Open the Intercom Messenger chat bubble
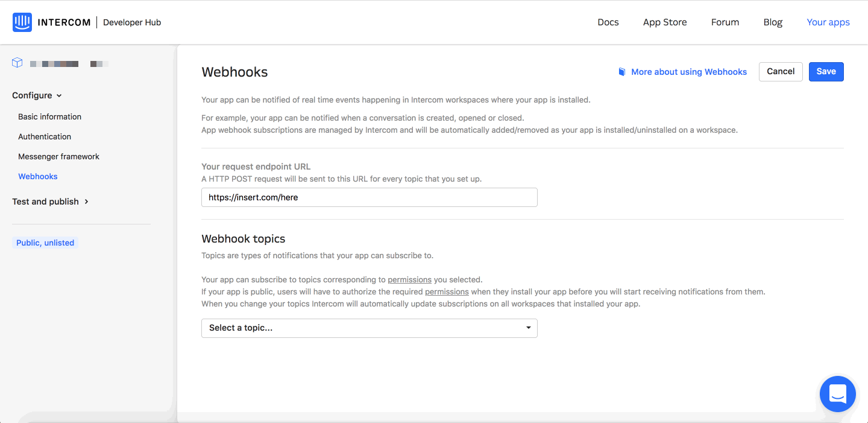868x423 pixels. pyautogui.click(x=837, y=394)
